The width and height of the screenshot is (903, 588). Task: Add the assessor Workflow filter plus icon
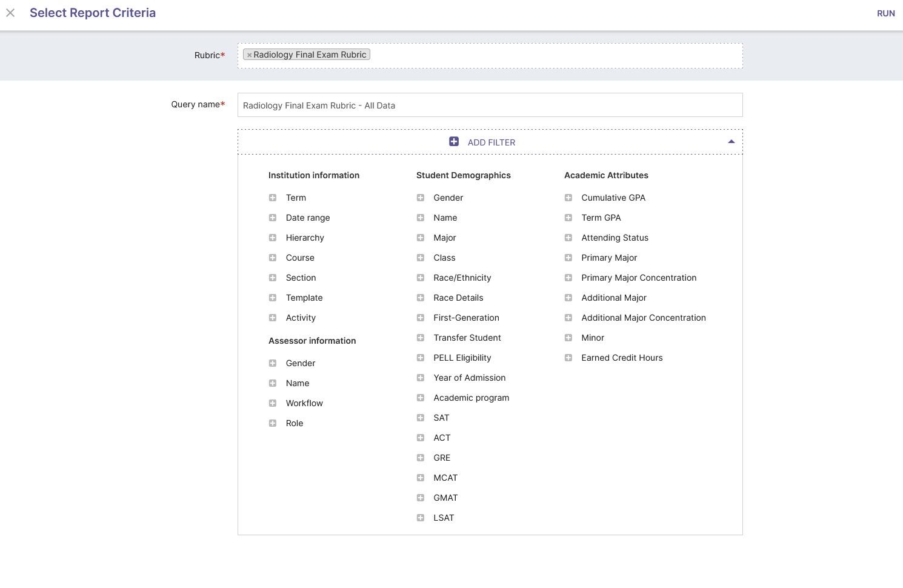[273, 403]
